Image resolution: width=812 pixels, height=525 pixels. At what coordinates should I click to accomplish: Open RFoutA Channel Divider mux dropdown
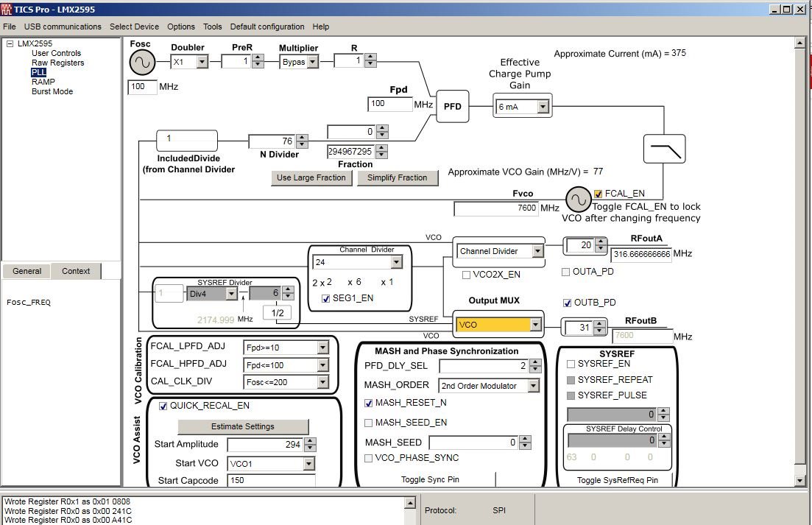[537, 252]
